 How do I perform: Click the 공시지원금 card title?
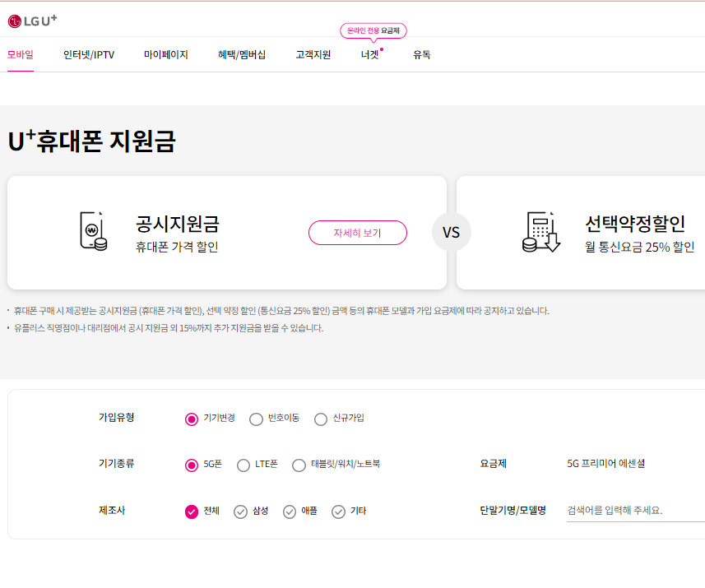[x=177, y=224]
